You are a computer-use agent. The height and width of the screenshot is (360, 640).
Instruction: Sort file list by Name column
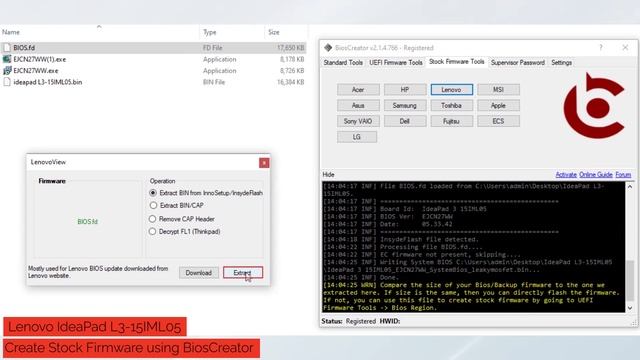coord(11,32)
